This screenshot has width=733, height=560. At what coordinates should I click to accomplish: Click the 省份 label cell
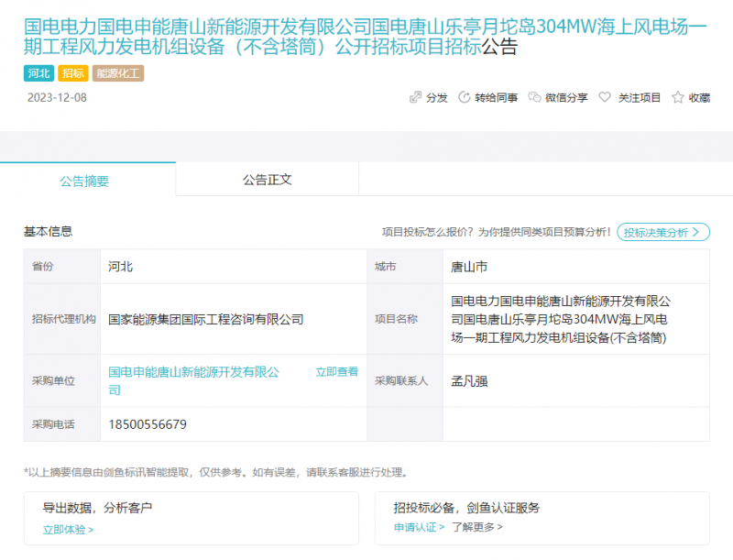tap(62, 267)
